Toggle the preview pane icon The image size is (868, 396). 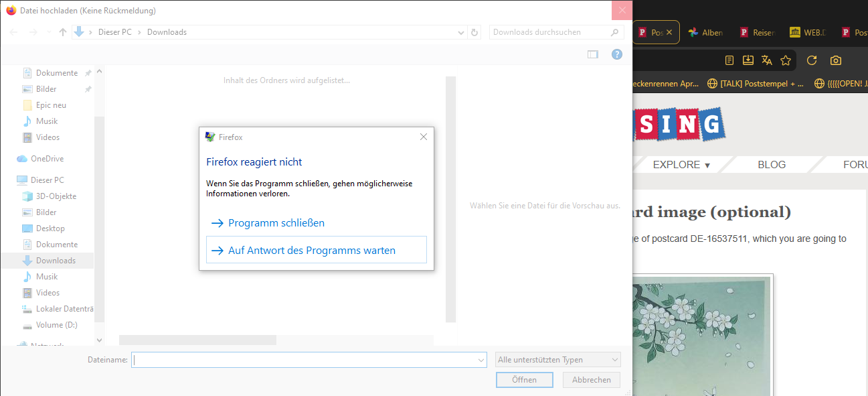coord(592,54)
